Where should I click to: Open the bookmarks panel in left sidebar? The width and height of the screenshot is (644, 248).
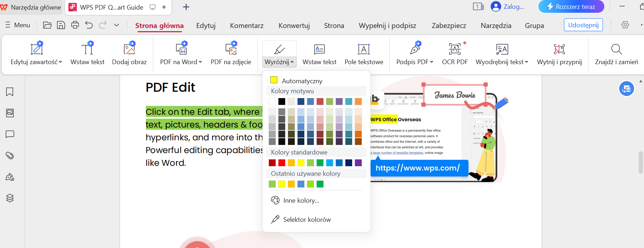(10, 92)
